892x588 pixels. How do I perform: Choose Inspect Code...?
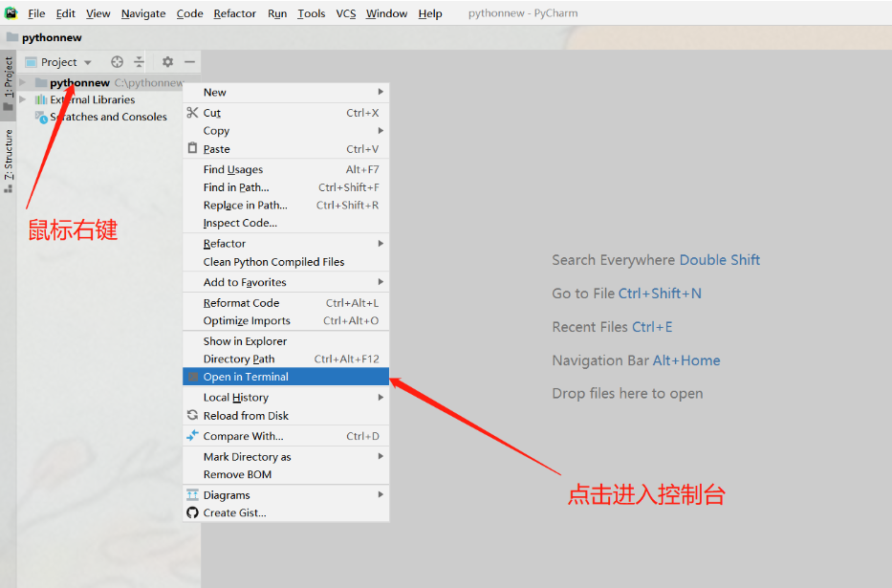[286, 223]
